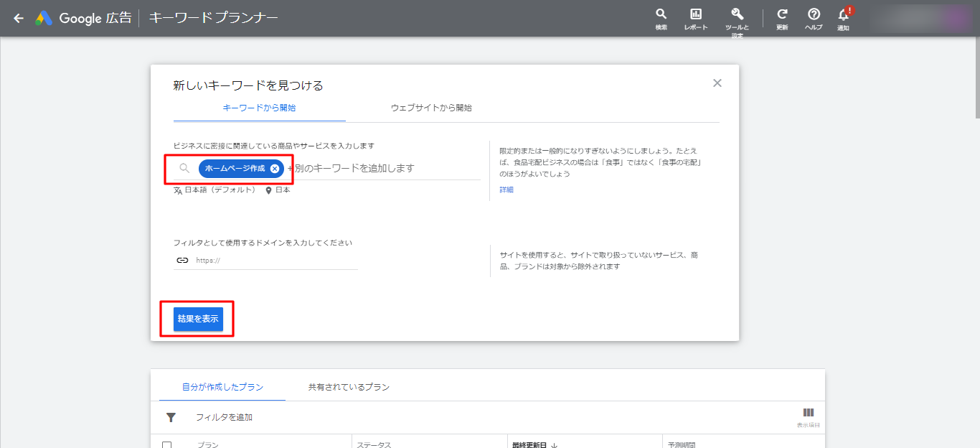Open the 日本語 language selector
This screenshot has height=448, width=980.
click(x=215, y=190)
